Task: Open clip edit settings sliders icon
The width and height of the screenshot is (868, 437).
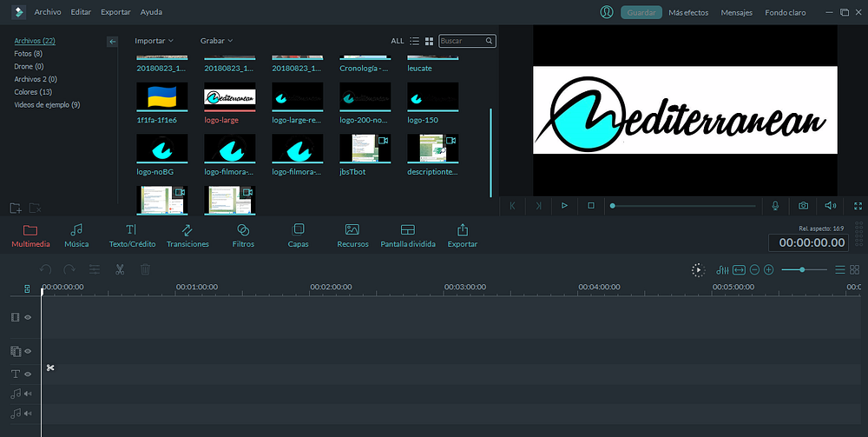Action: click(95, 269)
